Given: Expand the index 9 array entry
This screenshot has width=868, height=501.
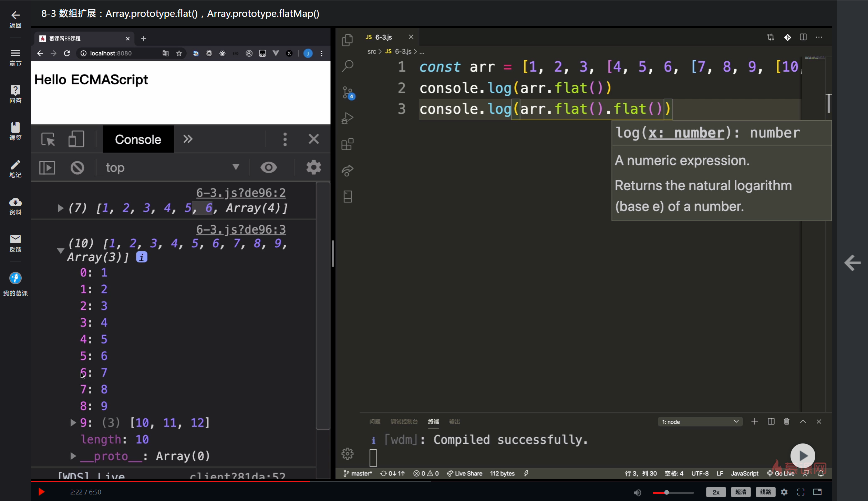Looking at the screenshot, I should (x=73, y=422).
